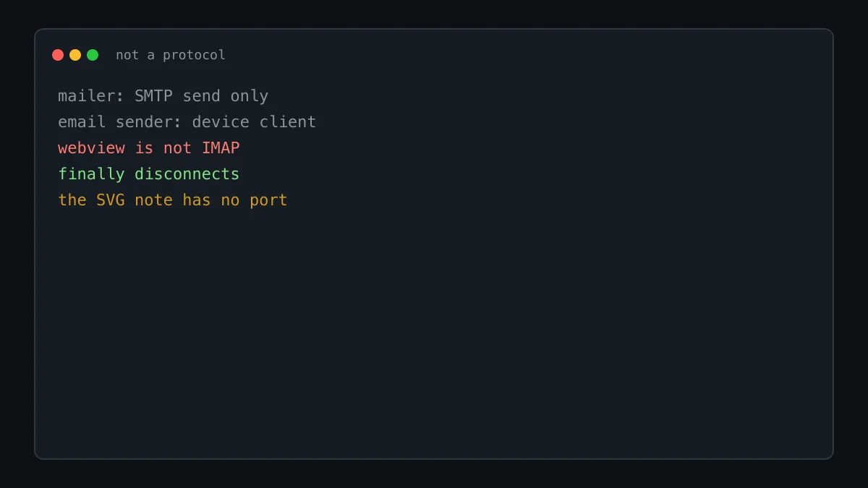This screenshot has width=868, height=488.
Task: Click the word 'SVG' in the orange line
Action: click(111, 200)
